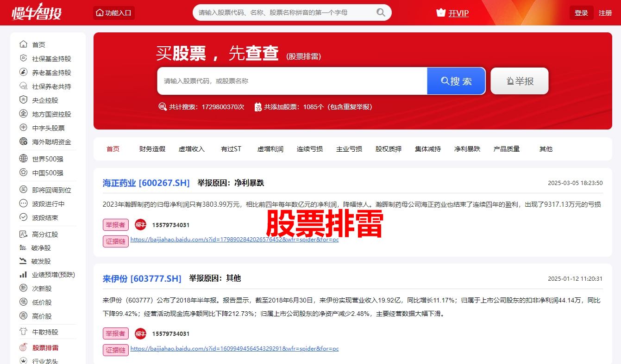Switch to the 虚增利润 tab
The width and height of the screenshot is (621, 364).
pos(270,149)
